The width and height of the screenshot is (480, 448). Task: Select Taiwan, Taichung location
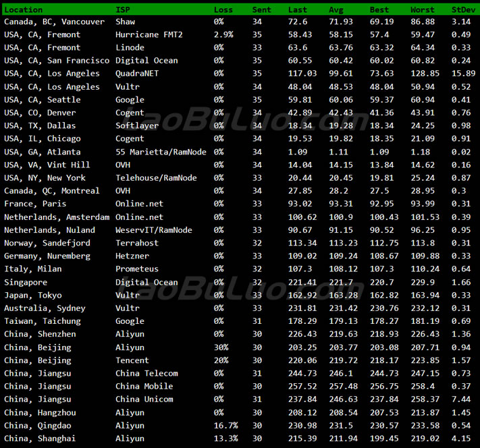pyautogui.click(x=43, y=321)
